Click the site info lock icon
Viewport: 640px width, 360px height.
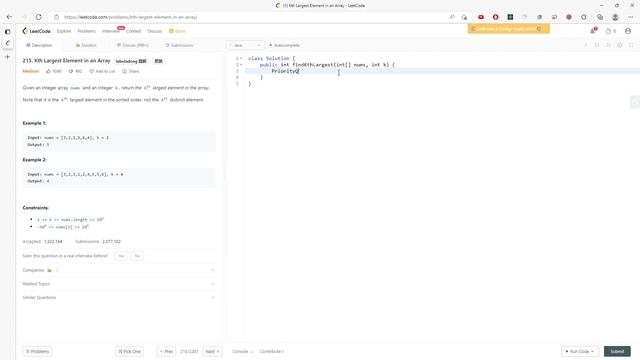(57, 17)
